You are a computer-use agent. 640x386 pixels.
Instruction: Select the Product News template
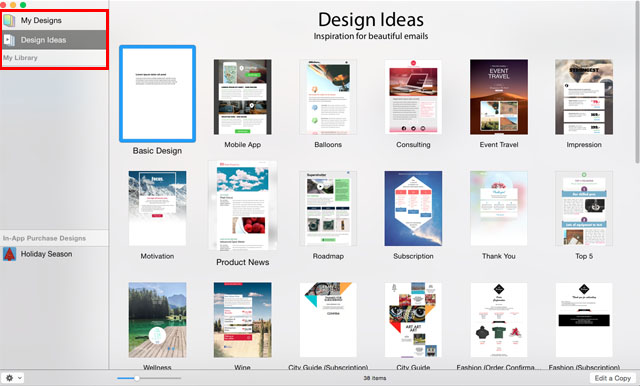(x=242, y=205)
